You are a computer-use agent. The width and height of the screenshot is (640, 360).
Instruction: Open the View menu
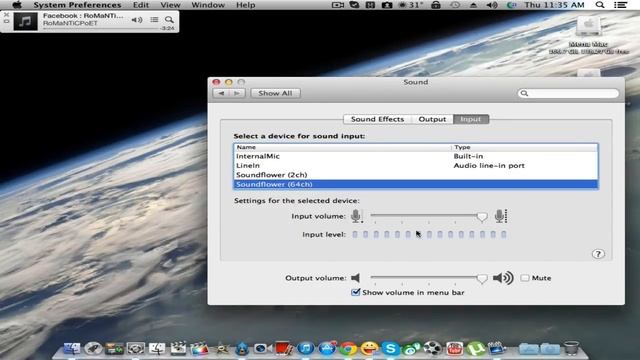tap(170, 5)
